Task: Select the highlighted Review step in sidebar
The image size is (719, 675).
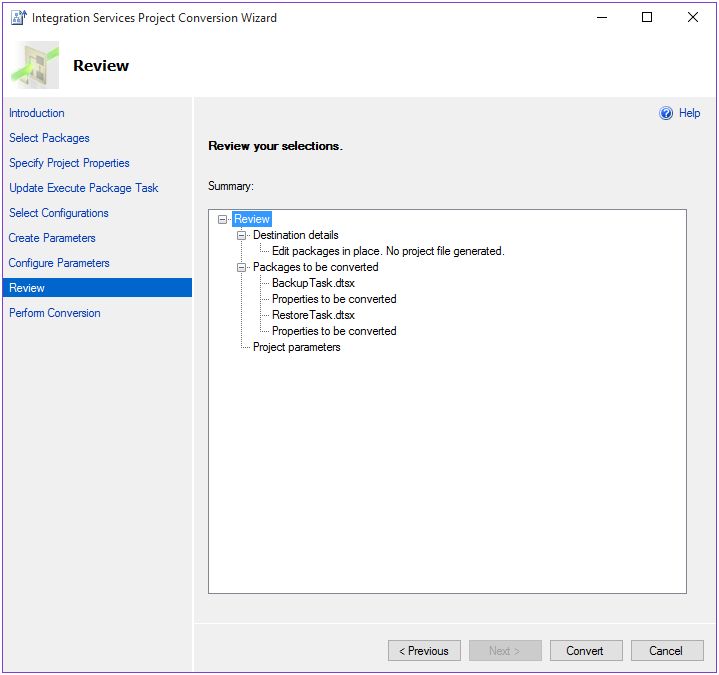Action: 97,288
